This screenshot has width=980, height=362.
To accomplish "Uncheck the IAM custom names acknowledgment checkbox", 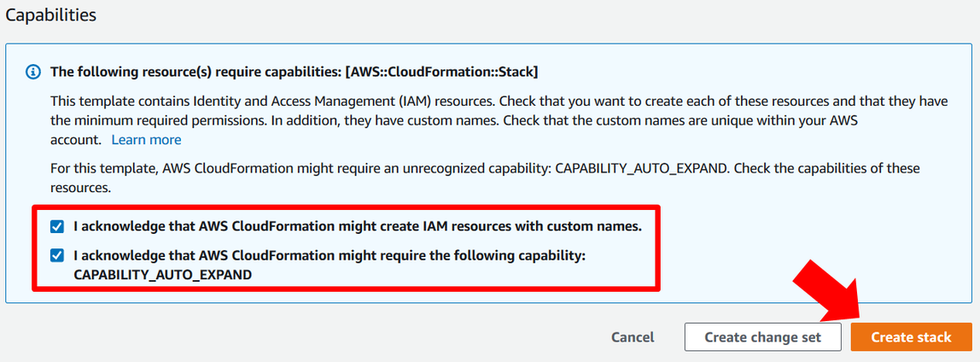I will click(57, 227).
